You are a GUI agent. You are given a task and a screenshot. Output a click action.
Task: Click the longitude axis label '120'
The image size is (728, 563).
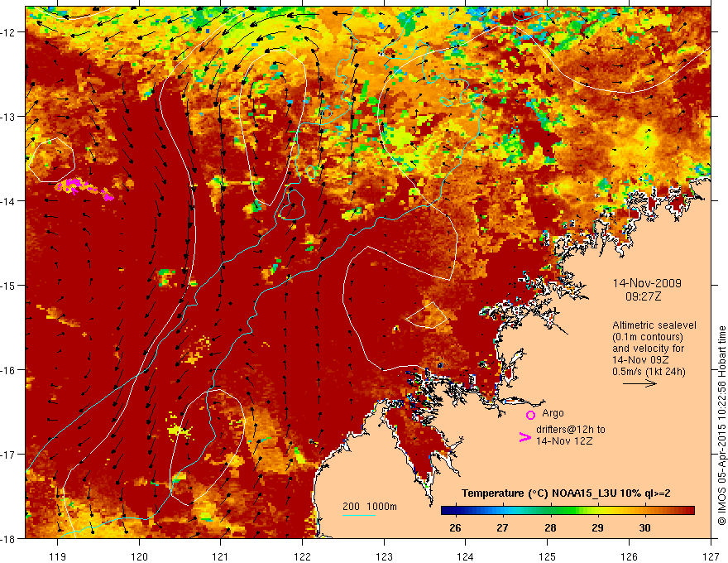point(139,556)
